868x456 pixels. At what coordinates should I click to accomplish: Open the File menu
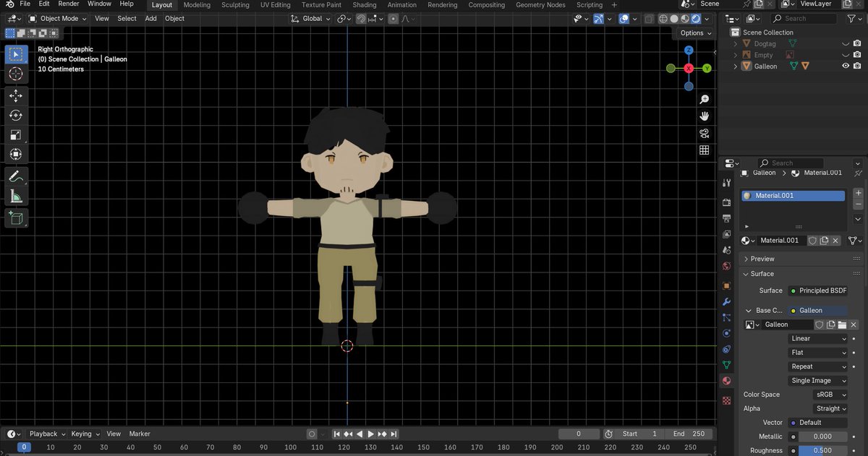(25, 4)
